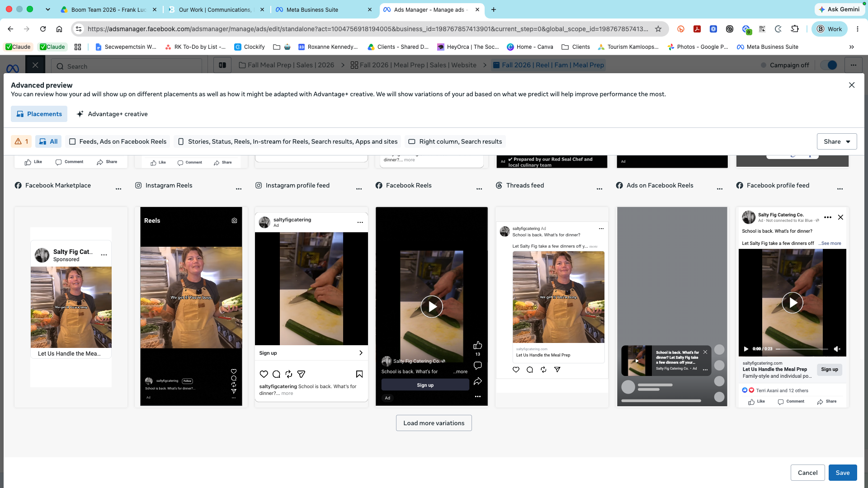This screenshot has height=488, width=868.
Task: Click heart icon in Instagram profile feed
Action: tap(264, 374)
